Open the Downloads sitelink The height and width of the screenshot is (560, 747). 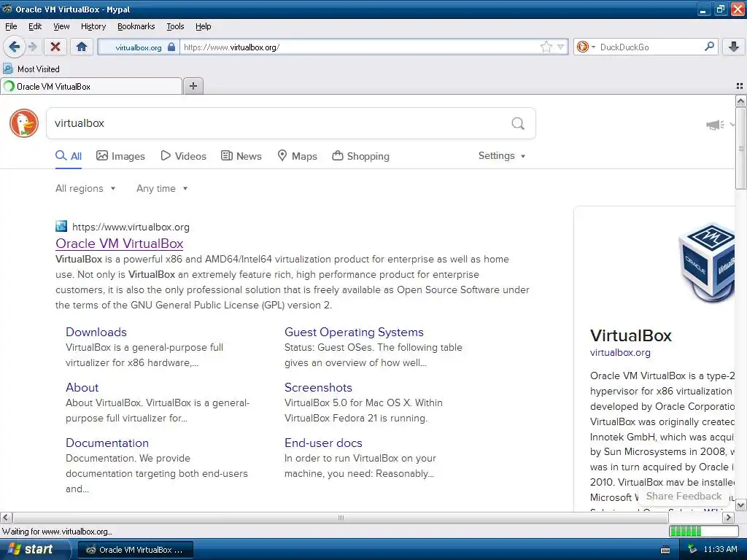pos(96,332)
